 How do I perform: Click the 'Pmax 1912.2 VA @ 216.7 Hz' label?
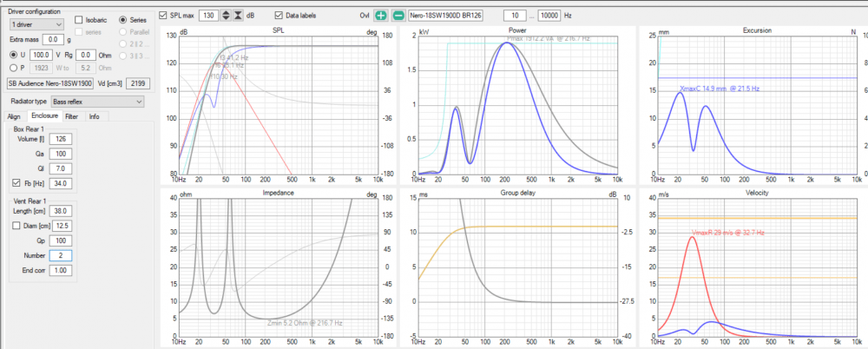[x=549, y=39]
